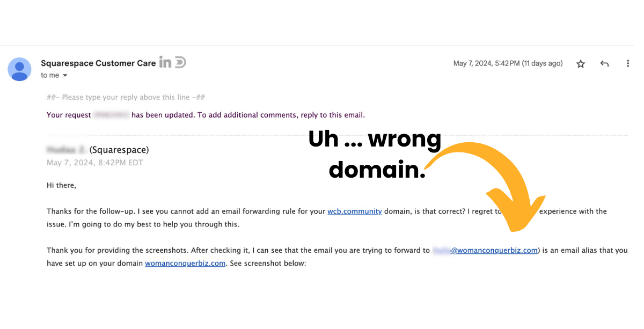The image size is (644, 329).
Task: Open the wcb.community domain link
Action: coord(354,211)
